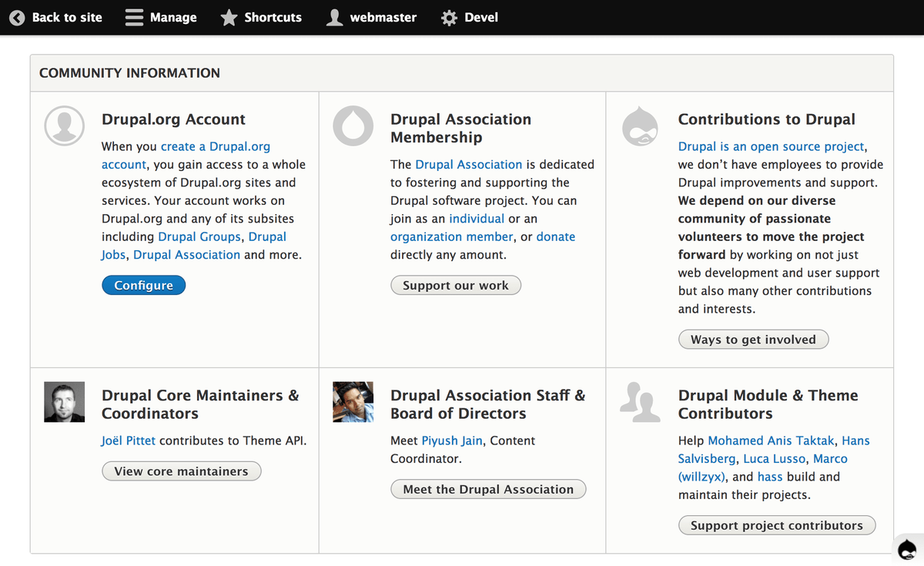Click the Shortcuts star icon
Screen dimensions: 924x566
coord(229,17)
